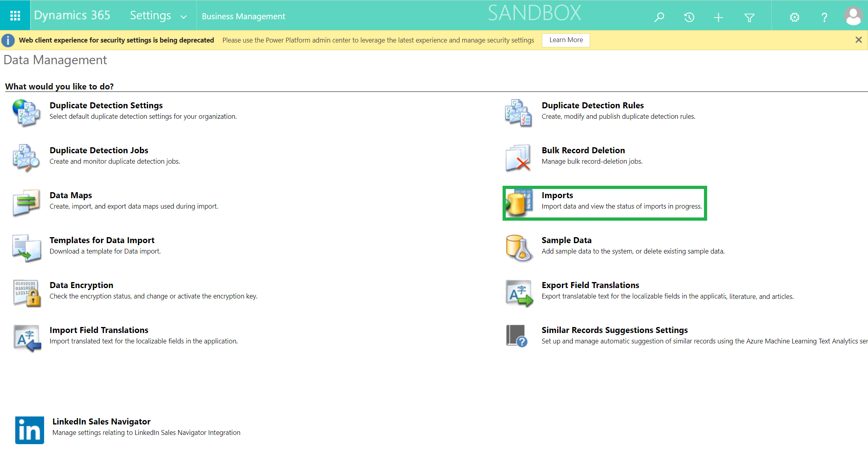Open Templates for Data Import link
This screenshot has height=461, width=868.
(102, 240)
